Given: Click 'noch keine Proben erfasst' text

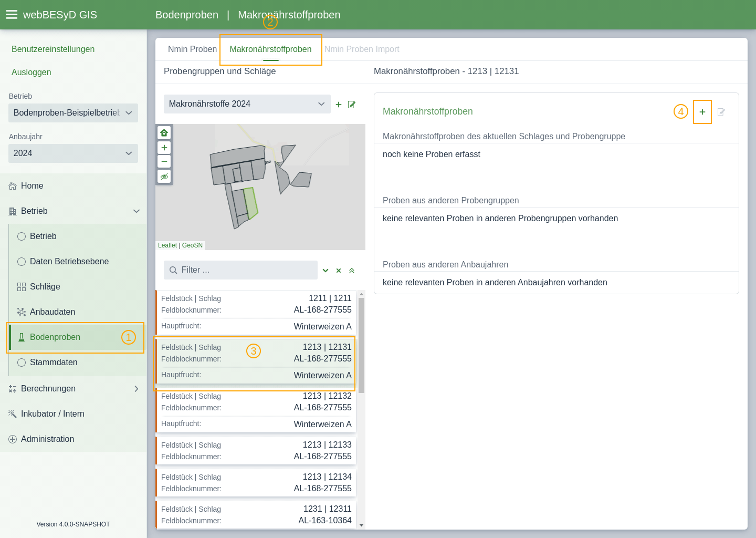Looking at the screenshot, I should pos(432,154).
